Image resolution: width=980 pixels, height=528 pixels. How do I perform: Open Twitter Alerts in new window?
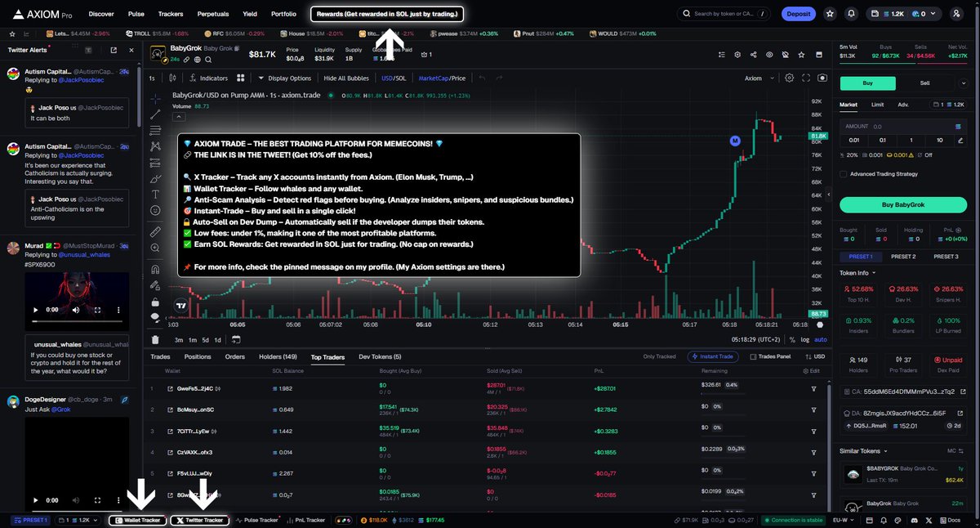pyautogui.click(x=113, y=50)
